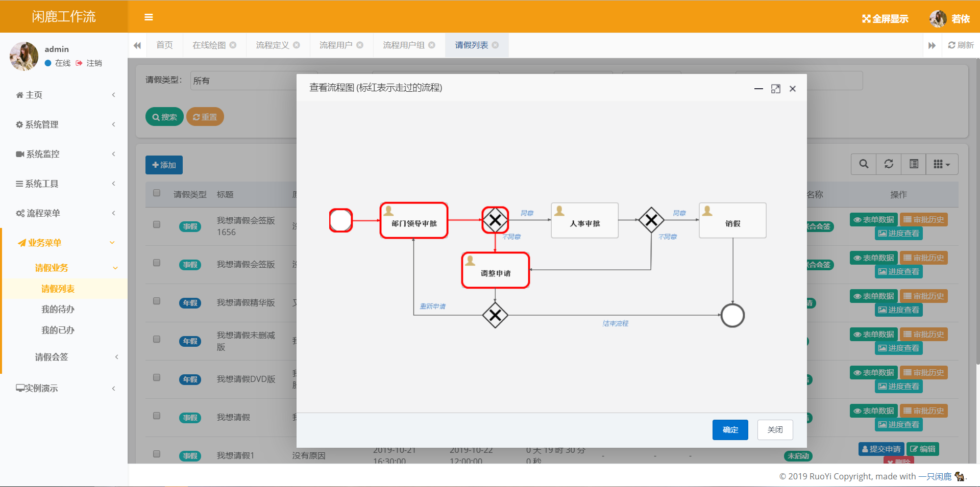Close the 流程用户 tab
This screenshot has height=487, width=980.
click(360, 45)
